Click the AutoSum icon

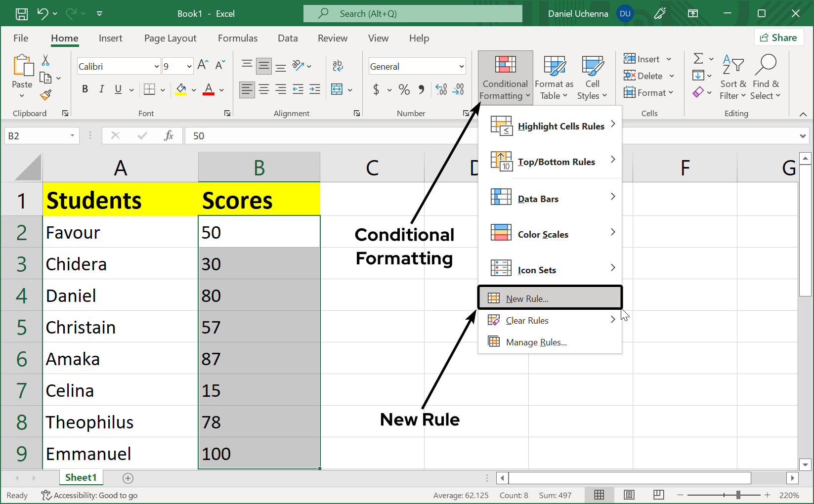coord(698,58)
